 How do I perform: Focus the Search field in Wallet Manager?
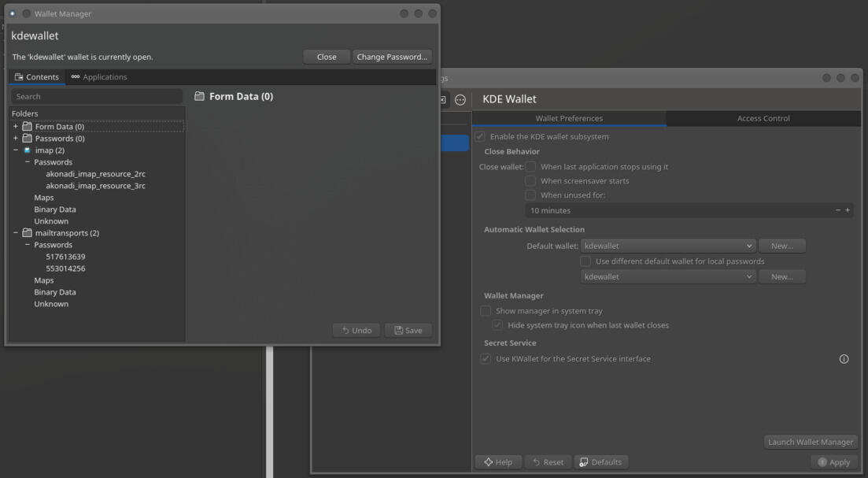[x=97, y=96]
